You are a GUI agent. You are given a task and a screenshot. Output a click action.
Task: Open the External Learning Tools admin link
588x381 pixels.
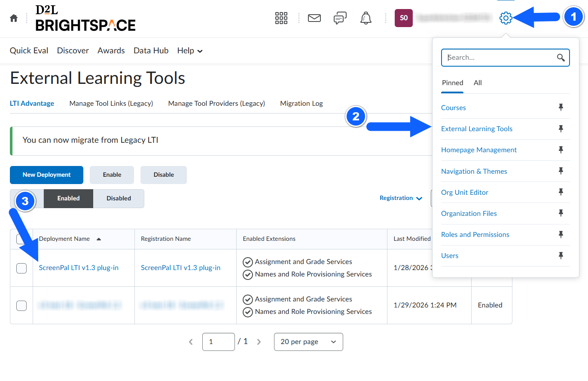476,129
